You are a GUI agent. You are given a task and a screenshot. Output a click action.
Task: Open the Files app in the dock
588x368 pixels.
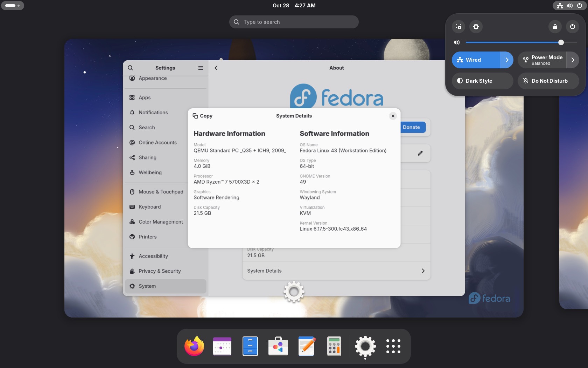(x=250, y=346)
